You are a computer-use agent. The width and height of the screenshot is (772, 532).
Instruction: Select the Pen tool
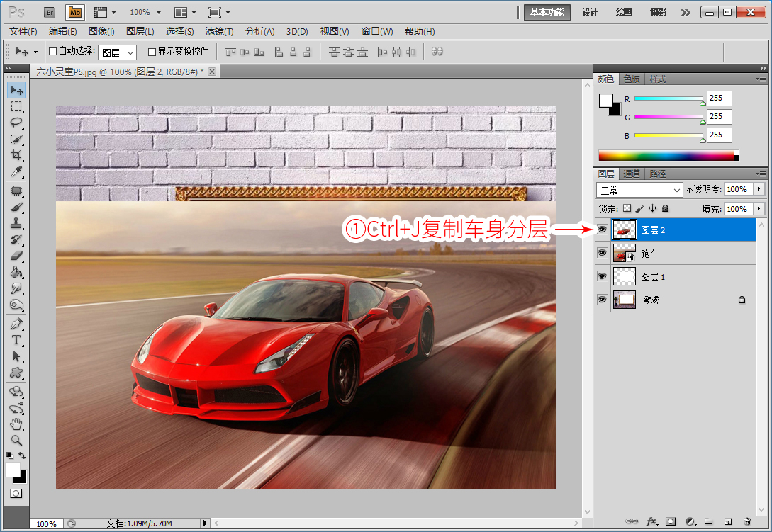pyautogui.click(x=17, y=324)
